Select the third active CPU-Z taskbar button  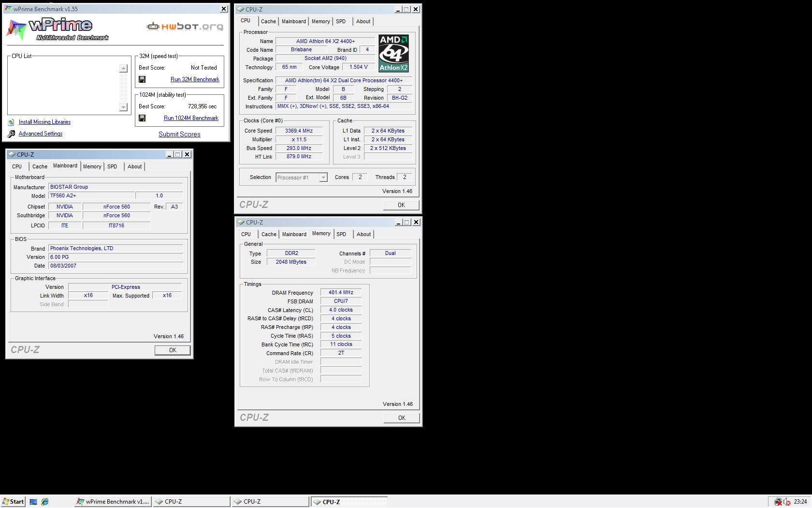(x=349, y=502)
